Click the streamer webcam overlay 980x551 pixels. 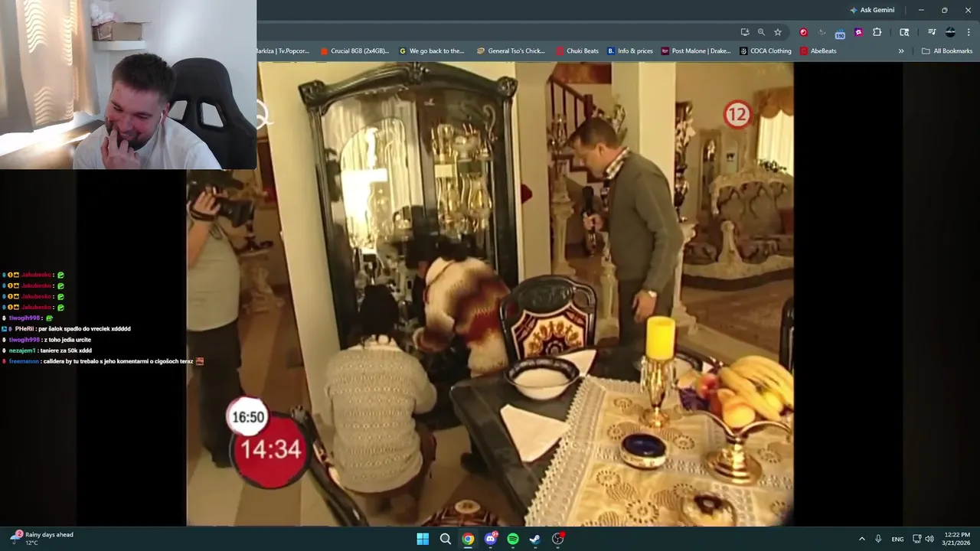pyautogui.click(x=128, y=84)
